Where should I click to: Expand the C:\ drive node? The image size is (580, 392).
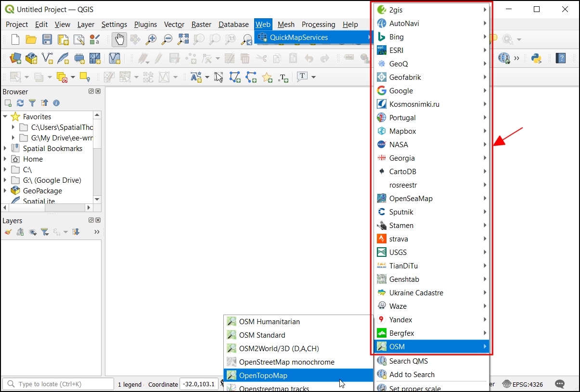tap(5, 169)
